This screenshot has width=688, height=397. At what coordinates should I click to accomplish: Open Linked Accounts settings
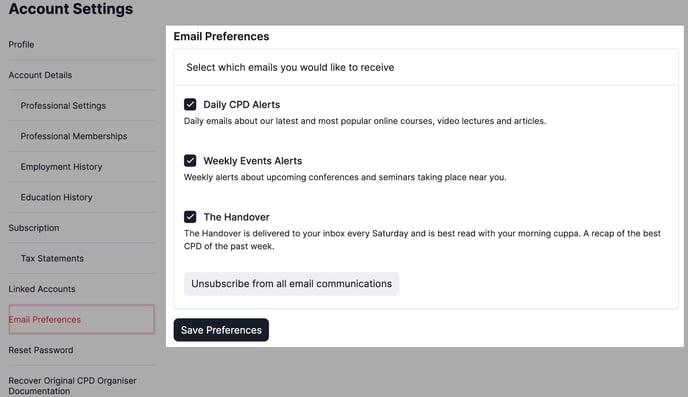42,289
